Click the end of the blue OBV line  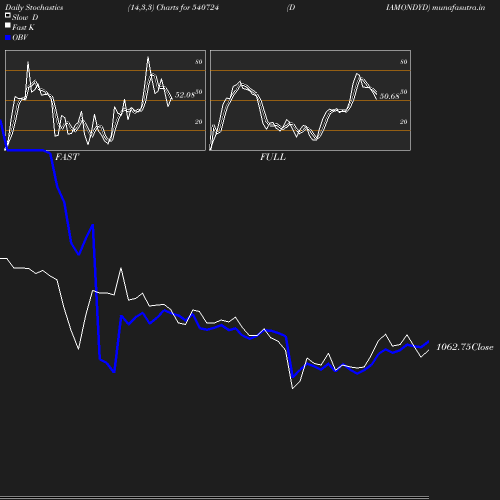[x=428, y=342]
